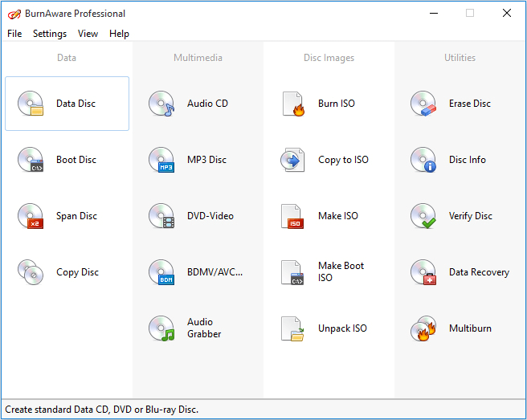Select the DVD-Video disc icon

(x=161, y=216)
